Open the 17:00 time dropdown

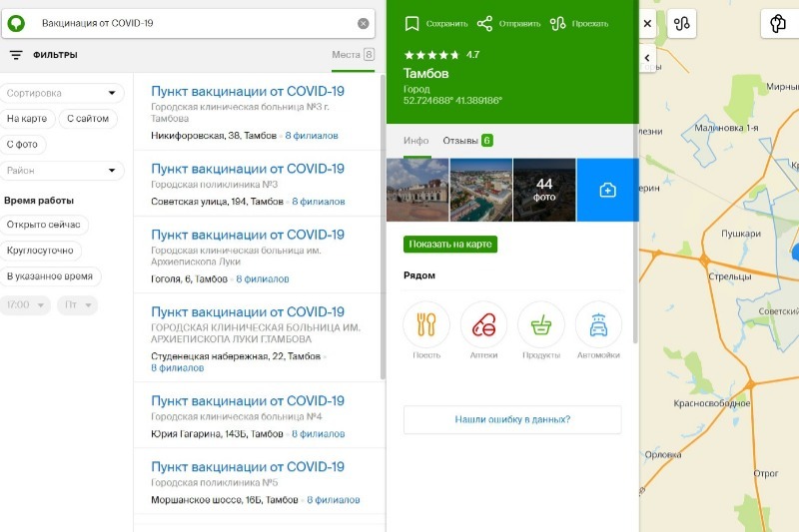[25, 305]
